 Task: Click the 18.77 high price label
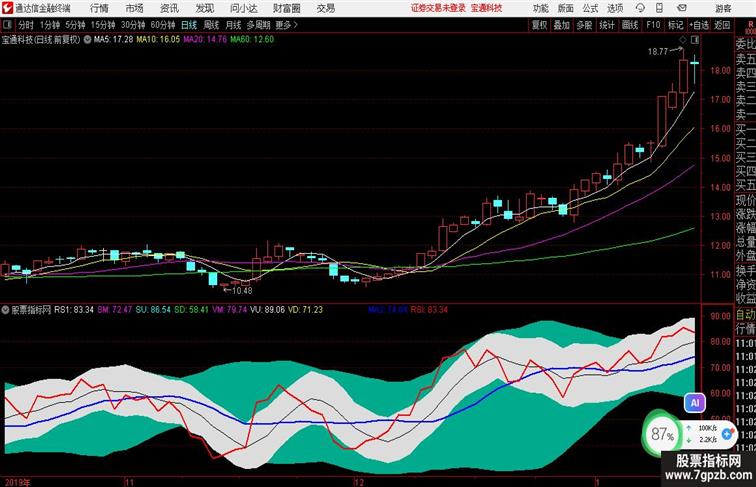pyautogui.click(x=658, y=52)
